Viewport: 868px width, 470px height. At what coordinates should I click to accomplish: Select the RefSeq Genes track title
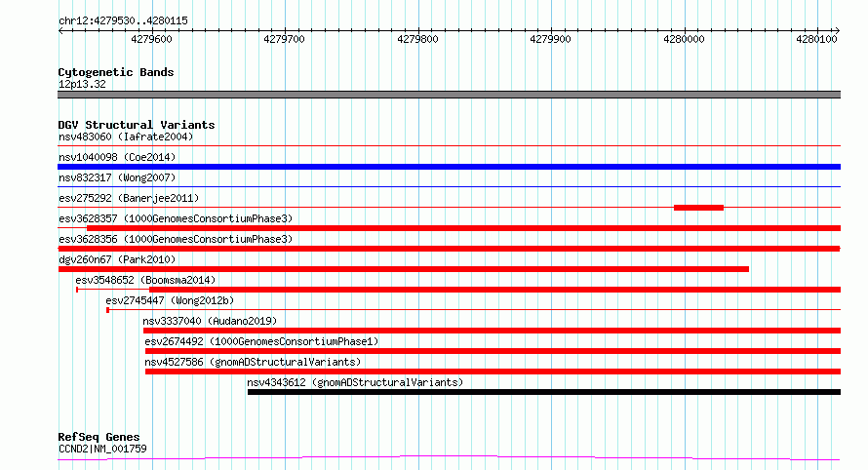(x=99, y=437)
